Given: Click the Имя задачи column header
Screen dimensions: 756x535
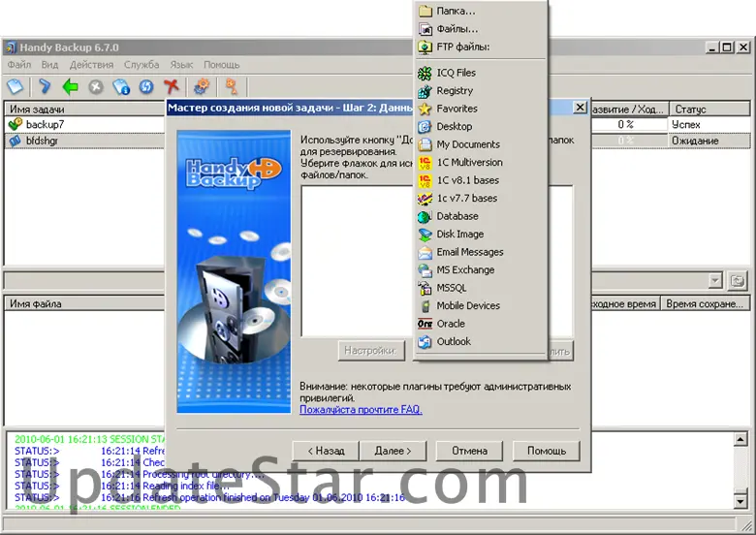Looking at the screenshot, I should tap(85, 109).
